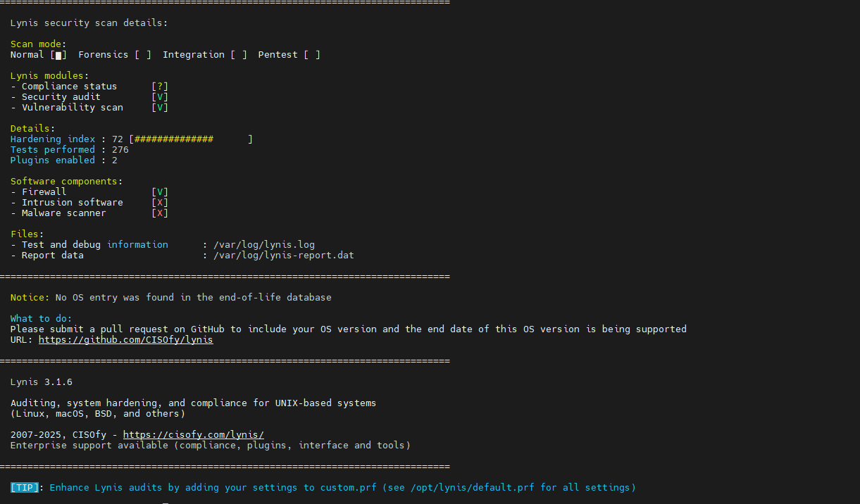Click the Security audit [V] indicator
Image resolution: width=860 pixels, height=504 pixels.
160,97
